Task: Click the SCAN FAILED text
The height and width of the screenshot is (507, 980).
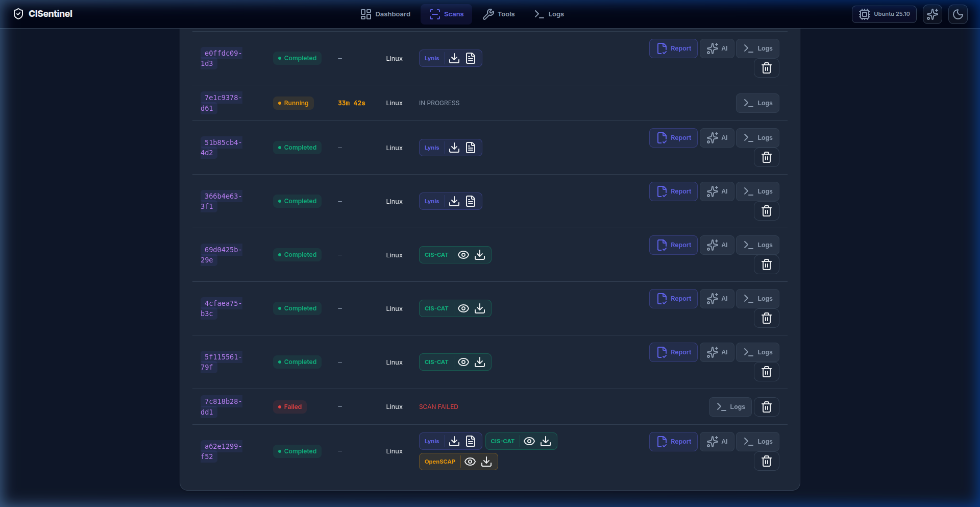Action: (x=438, y=407)
